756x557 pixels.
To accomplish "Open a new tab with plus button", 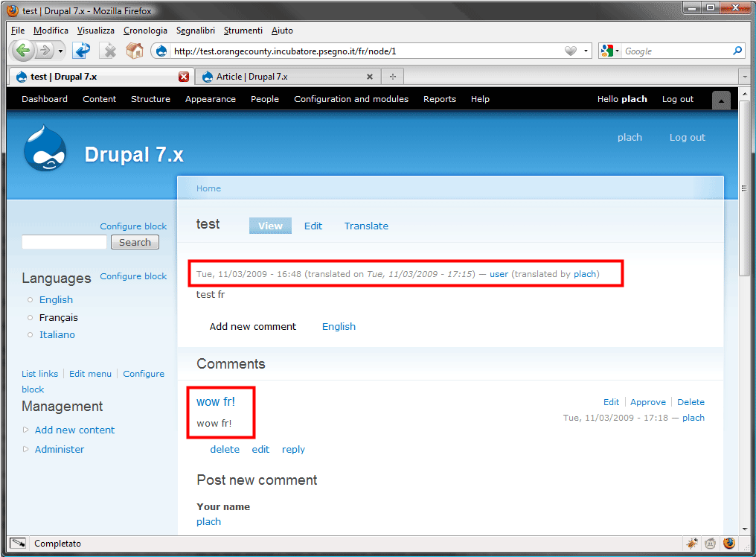I will [392, 77].
